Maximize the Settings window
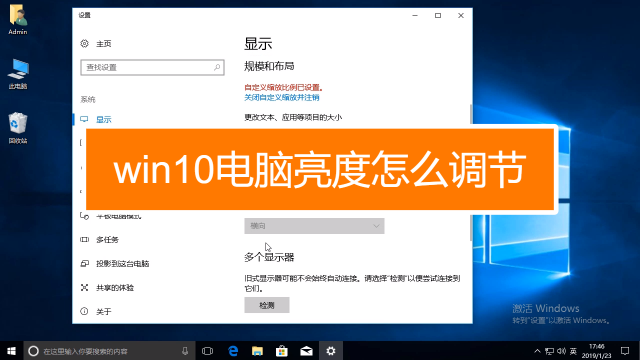 (x=438, y=16)
